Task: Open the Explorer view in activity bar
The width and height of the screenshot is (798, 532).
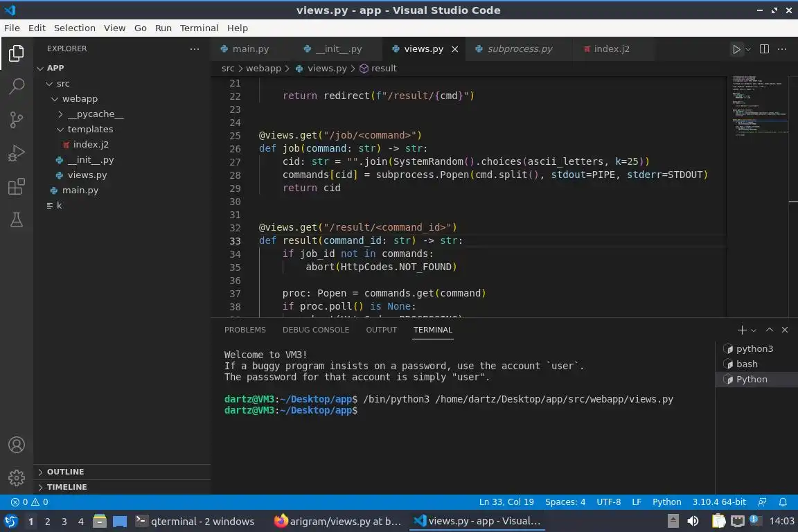Action: (x=17, y=53)
